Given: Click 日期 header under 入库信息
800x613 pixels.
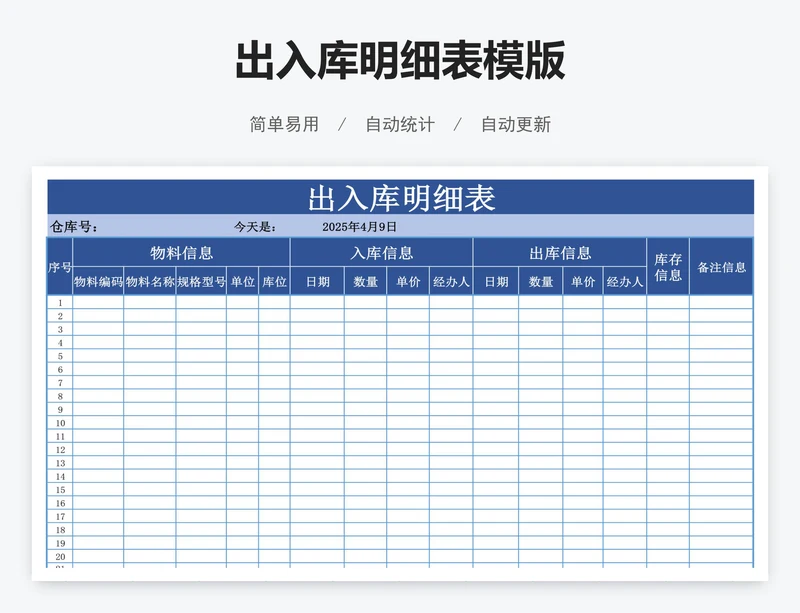Looking at the screenshot, I should 317,281.
